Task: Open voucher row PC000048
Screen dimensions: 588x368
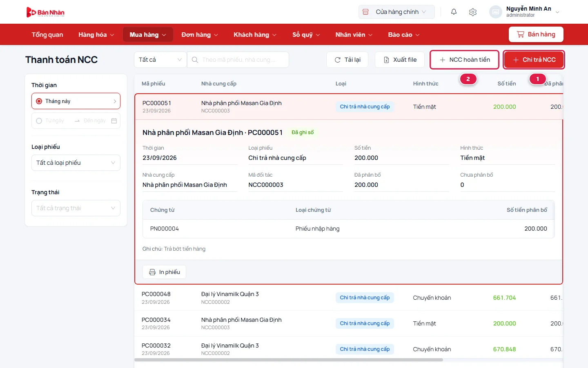Action: click(349, 298)
